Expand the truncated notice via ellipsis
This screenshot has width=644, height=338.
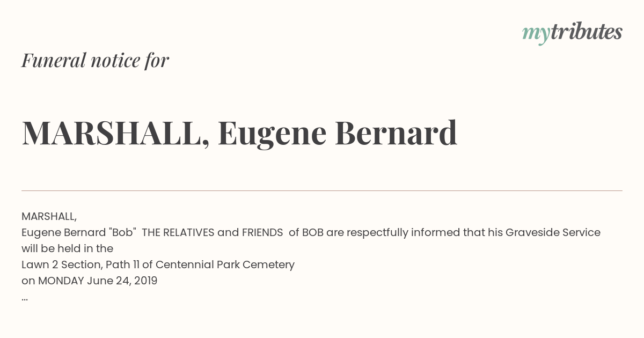point(25,297)
